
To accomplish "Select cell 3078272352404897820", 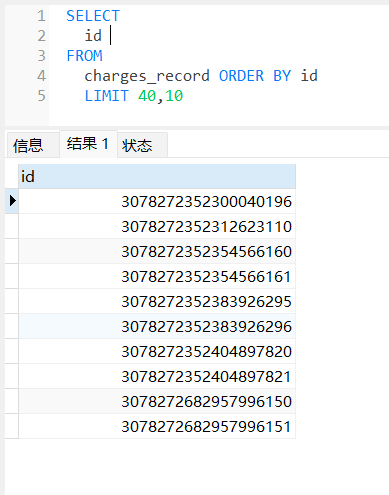I will 157,351.
